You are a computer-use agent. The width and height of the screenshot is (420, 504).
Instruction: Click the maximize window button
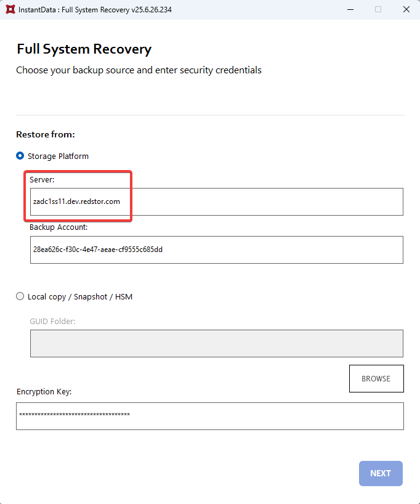(x=378, y=10)
